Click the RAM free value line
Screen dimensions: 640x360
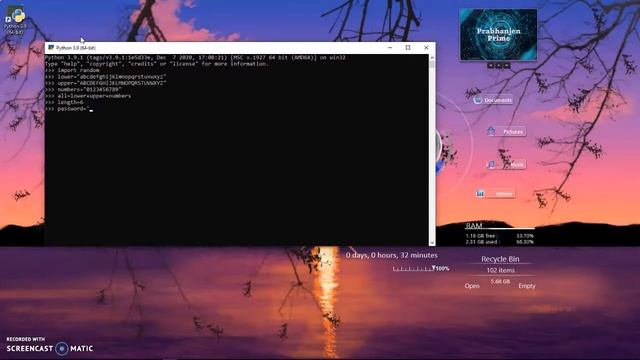(x=500, y=236)
